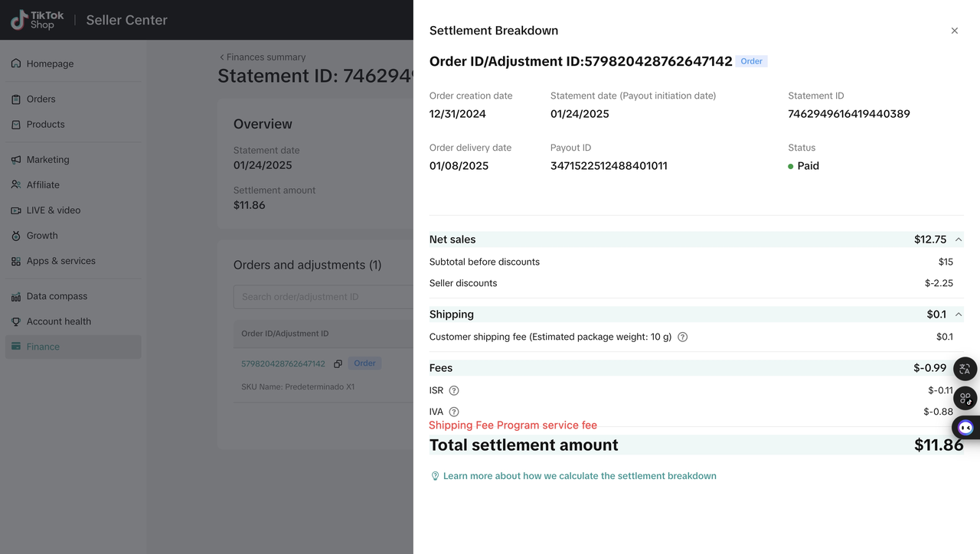Collapse the Shipping section
This screenshot has height=554, width=980.
[x=959, y=314]
